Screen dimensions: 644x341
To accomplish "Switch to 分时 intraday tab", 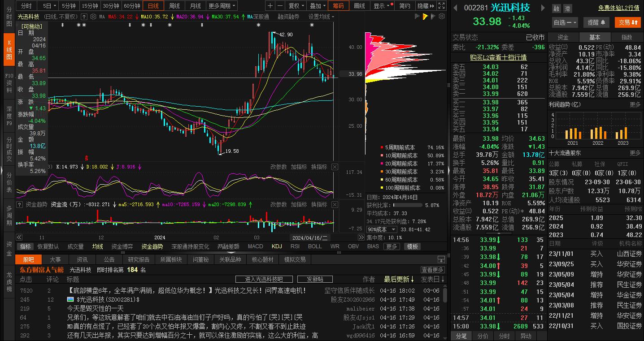I will [26, 6].
